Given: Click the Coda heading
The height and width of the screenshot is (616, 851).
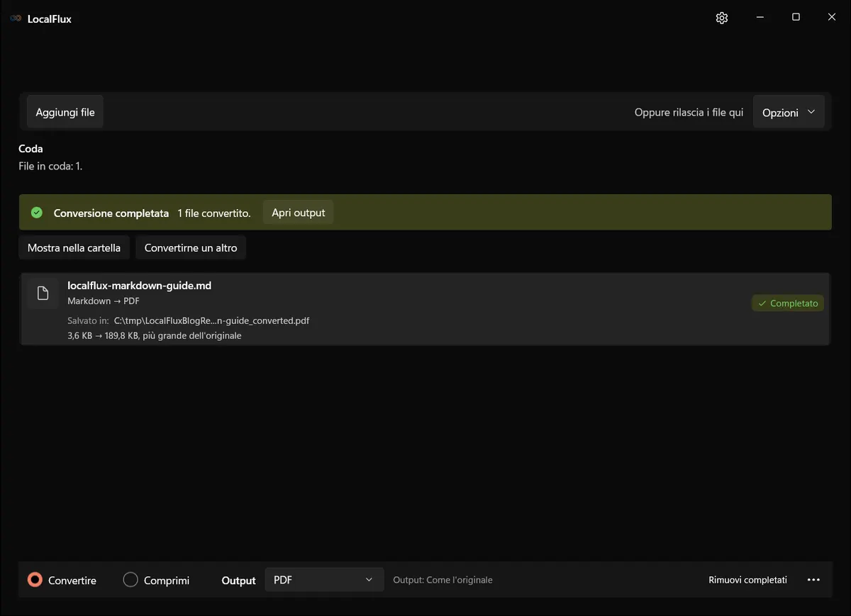Looking at the screenshot, I should [x=30, y=149].
